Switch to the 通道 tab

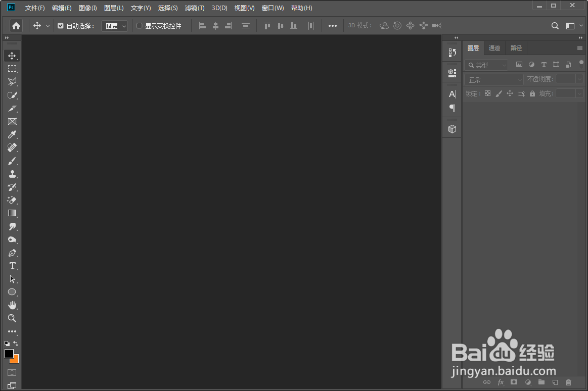pyautogui.click(x=494, y=48)
